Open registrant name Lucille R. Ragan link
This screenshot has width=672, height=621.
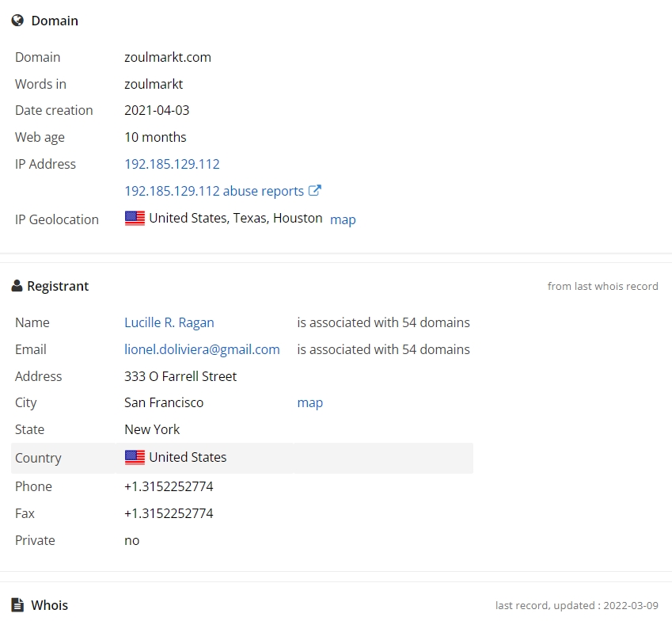(x=169, y=322)
